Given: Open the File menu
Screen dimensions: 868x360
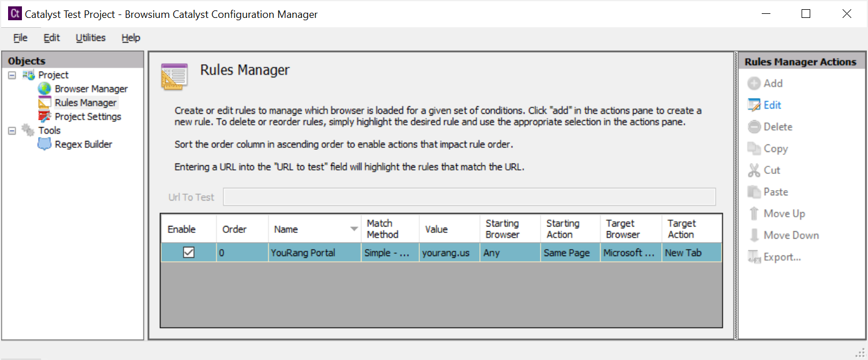Looking at the screenshot, I should [20, 38].
